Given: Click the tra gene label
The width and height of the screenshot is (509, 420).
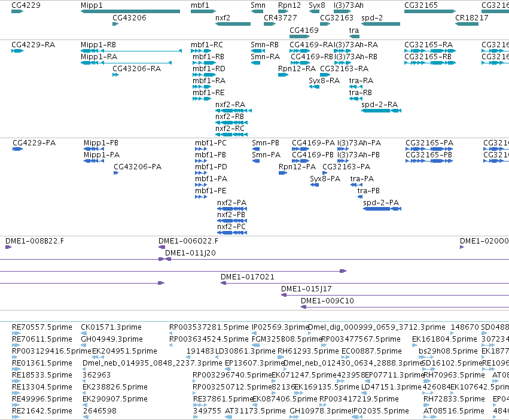Looking at the screenshot, I should point(354,30).
